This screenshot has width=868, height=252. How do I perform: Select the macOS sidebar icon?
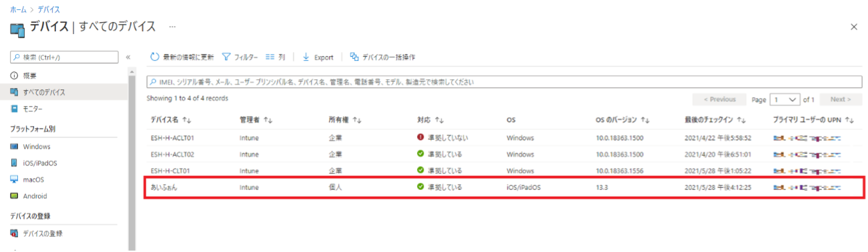(14, 179)
